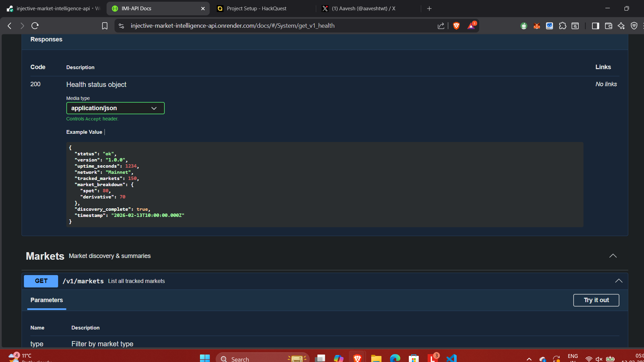Click the MetaMask fox extension icon
The image size is (644, 362).
(x=537, y=26)
